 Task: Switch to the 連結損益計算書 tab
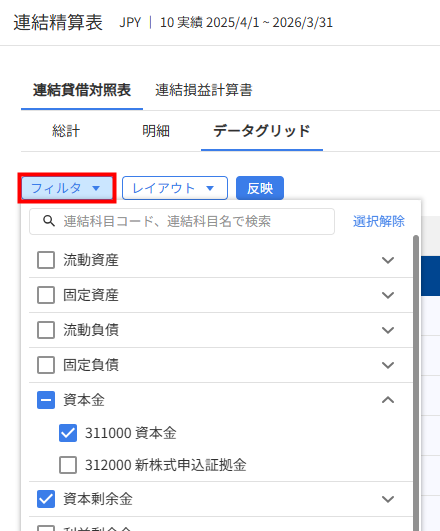(204, 90)
